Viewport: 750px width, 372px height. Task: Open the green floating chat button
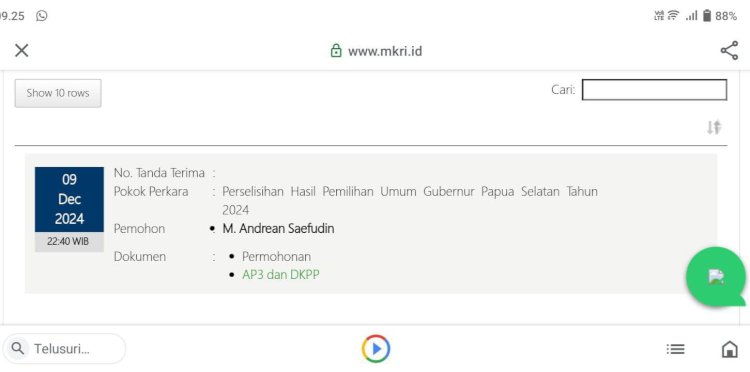[x=716, y=277]
